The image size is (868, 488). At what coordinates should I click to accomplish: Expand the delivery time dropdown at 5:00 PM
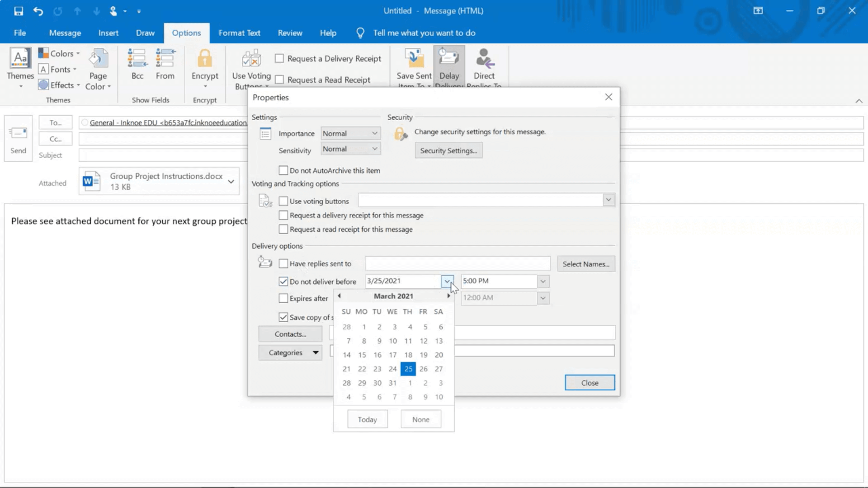pos(542,281)
